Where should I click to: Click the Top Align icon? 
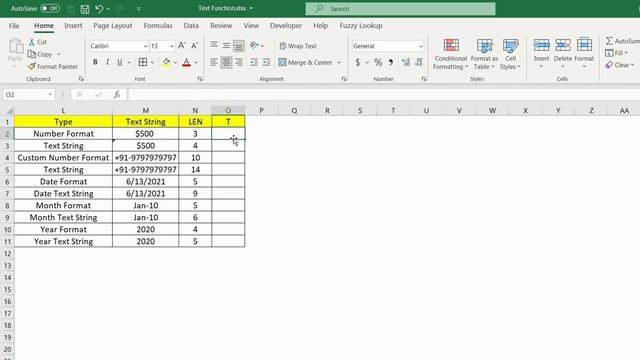[214, 45]
